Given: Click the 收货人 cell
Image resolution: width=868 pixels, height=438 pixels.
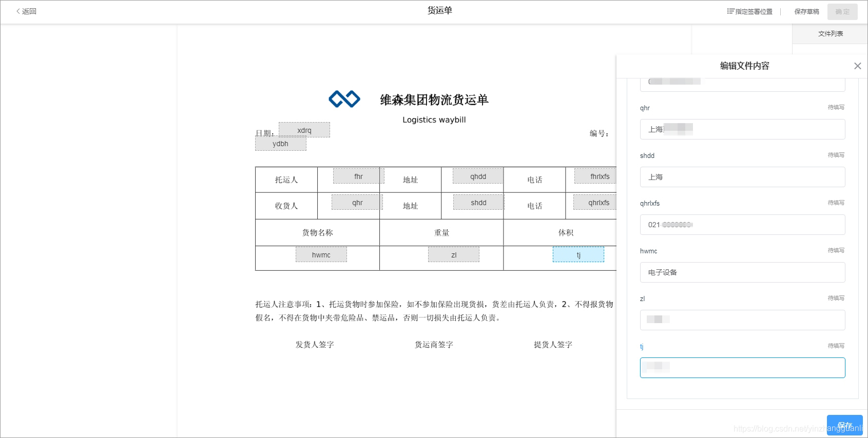Looking at the screenshot, I should (286, 206).
